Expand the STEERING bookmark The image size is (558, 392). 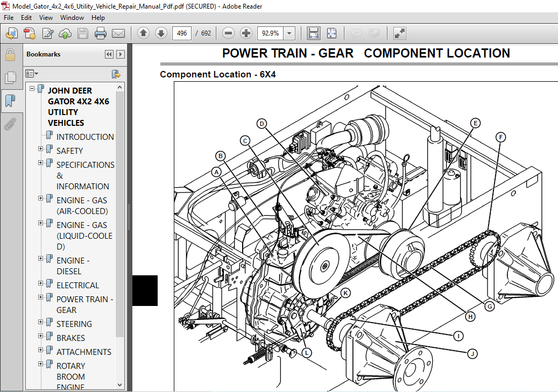pyautogui.click(x=40, y=322)
